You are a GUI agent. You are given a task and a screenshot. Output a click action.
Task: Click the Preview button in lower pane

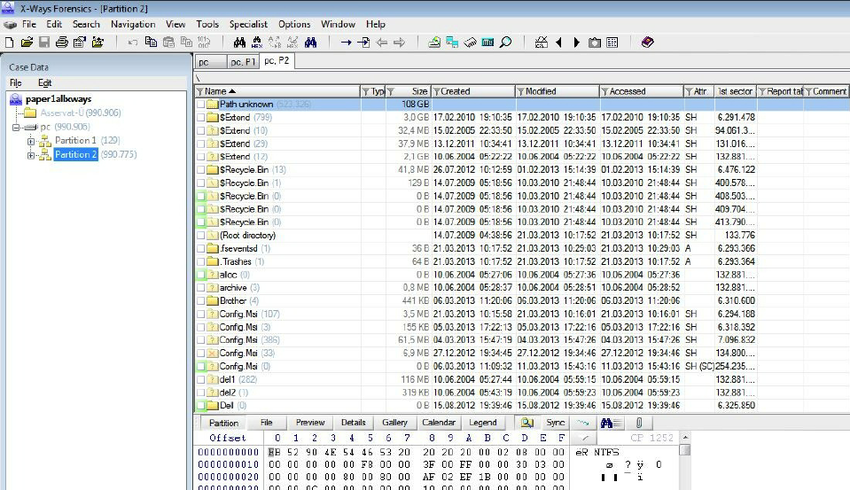point(310,422)
